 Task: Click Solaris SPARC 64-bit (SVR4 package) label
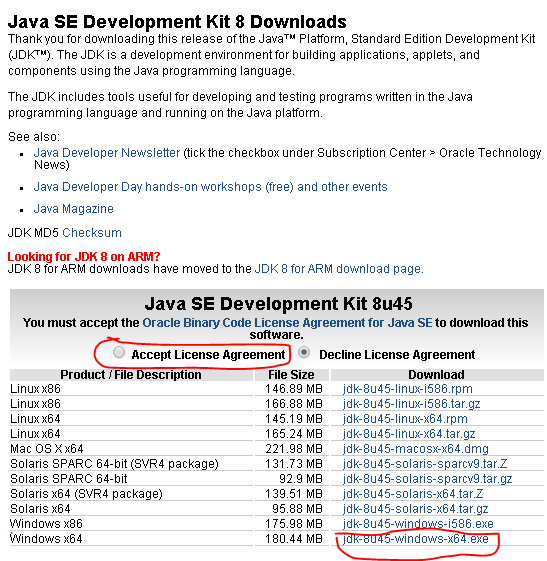pos(114,464)
